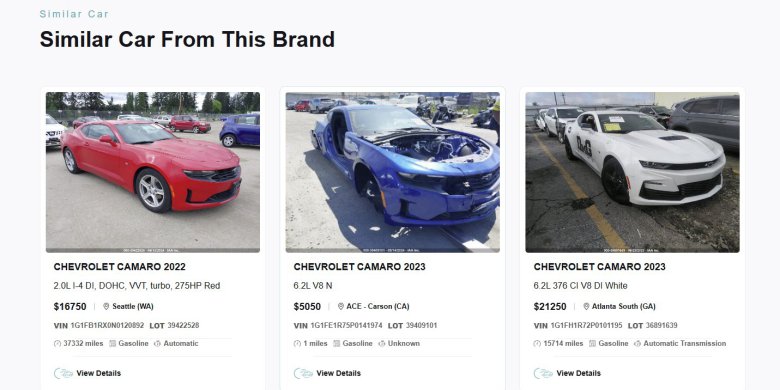Open the white Camaro photo
The image size is (780, 390).
click(x=632, y=172)
